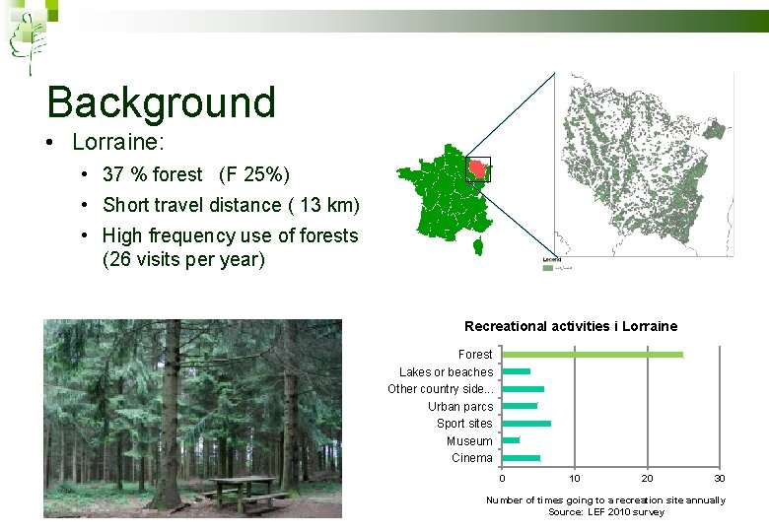Click the '(26 visits per year)' text

(x=183, y=259)
